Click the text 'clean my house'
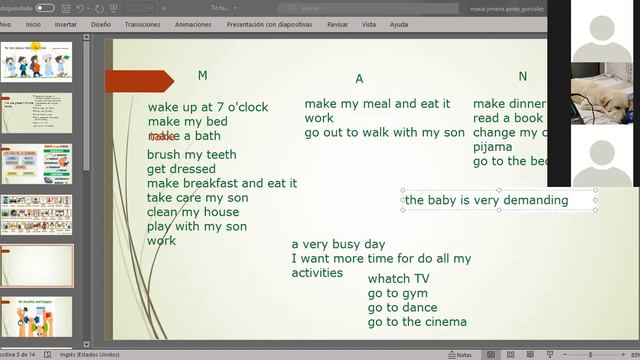Viewport: 640px width, 360px height. [x=193, y=212]
